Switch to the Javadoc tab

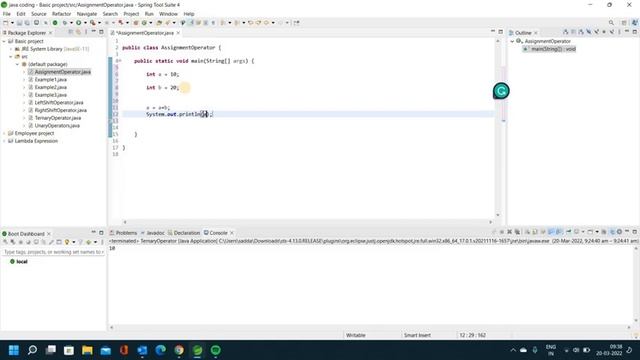(x=153, y=233)
